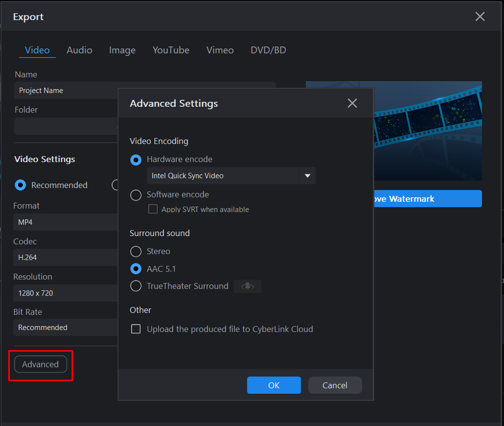Image resolution: width=504 pixels, height=426 pixels.
Task: Choose TrueTheater Surround radio button
Action: [136, 286]
